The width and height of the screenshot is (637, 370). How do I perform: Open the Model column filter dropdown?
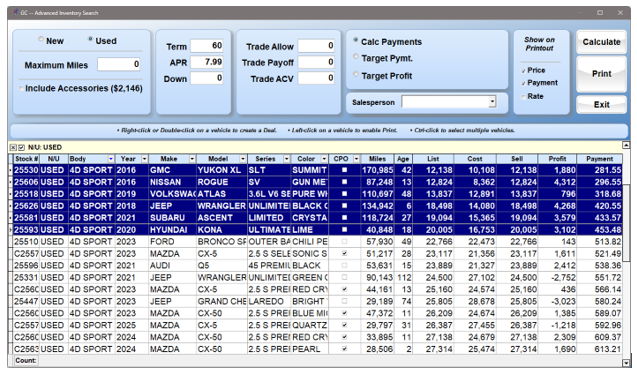tap(243, 159)
